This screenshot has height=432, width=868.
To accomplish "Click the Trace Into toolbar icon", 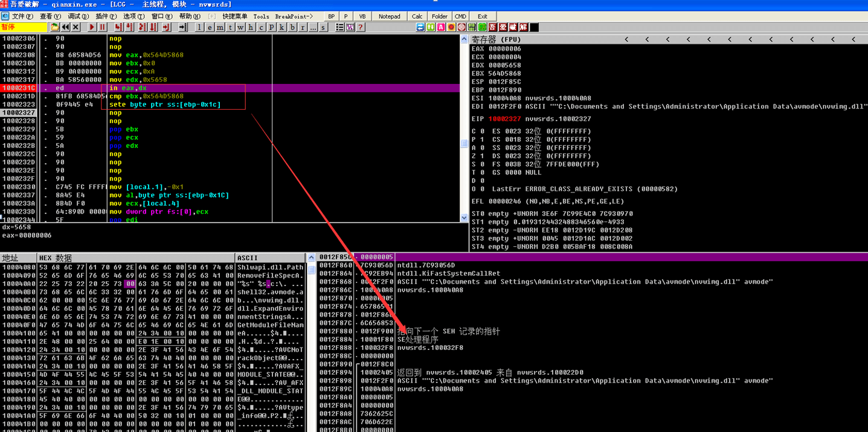I will pos(143,27).
